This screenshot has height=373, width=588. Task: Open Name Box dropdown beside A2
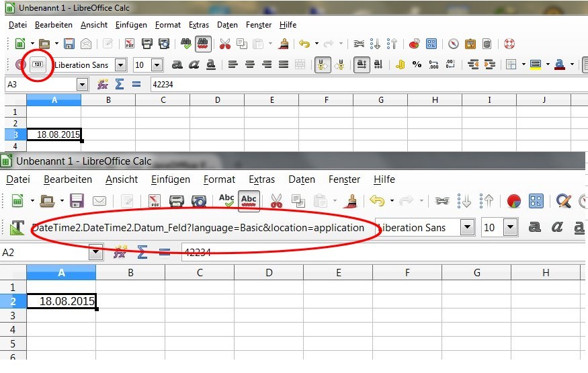coord(96,252)
